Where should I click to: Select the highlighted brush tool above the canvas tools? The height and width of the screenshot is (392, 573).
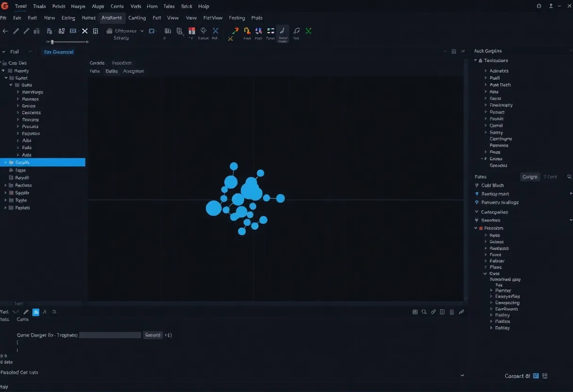pyautogui.click(x=283, y=32)
